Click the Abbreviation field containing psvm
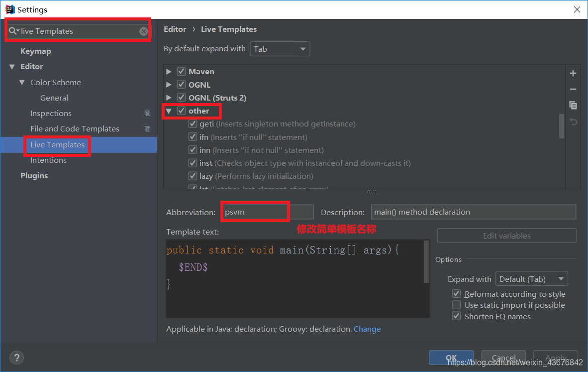The height and width of the screenshot is (372, 588). click(x=268, y=212)
